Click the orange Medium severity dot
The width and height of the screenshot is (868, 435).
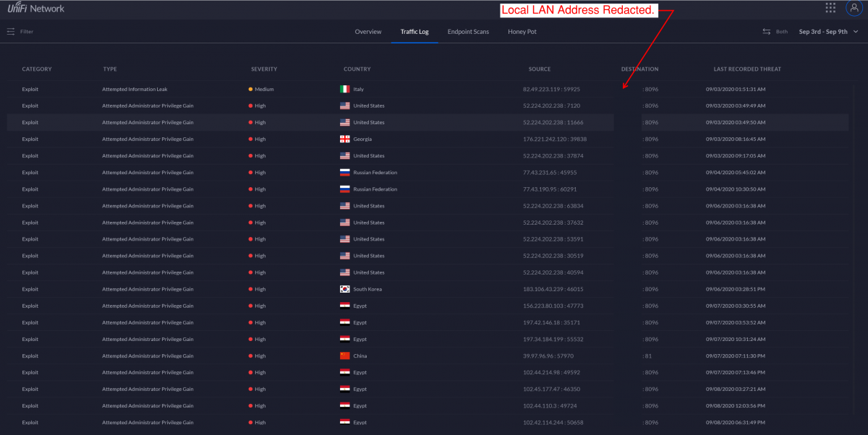tap(250, 89)
